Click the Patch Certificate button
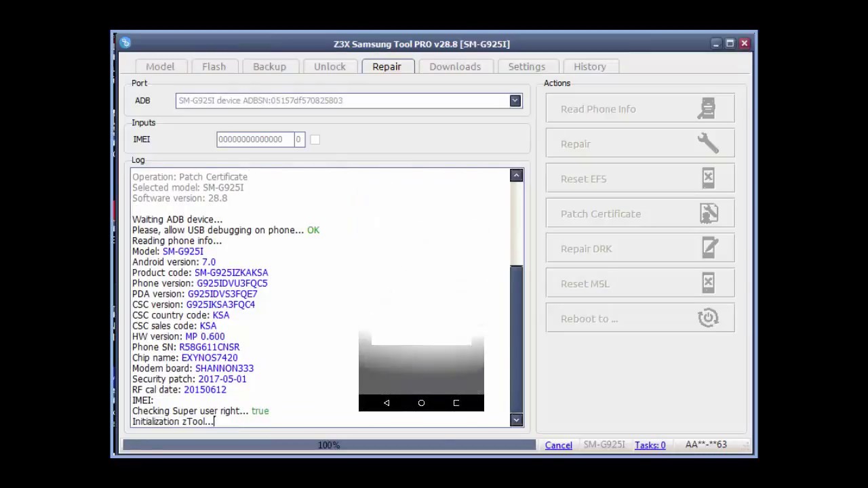The width and height of the screenshot is (868, 488). pyautogui.click(x=640, y=213)
